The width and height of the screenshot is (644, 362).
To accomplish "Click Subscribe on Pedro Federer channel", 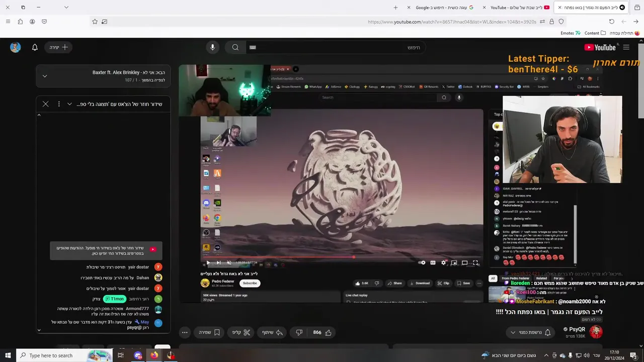I will 250,283.
